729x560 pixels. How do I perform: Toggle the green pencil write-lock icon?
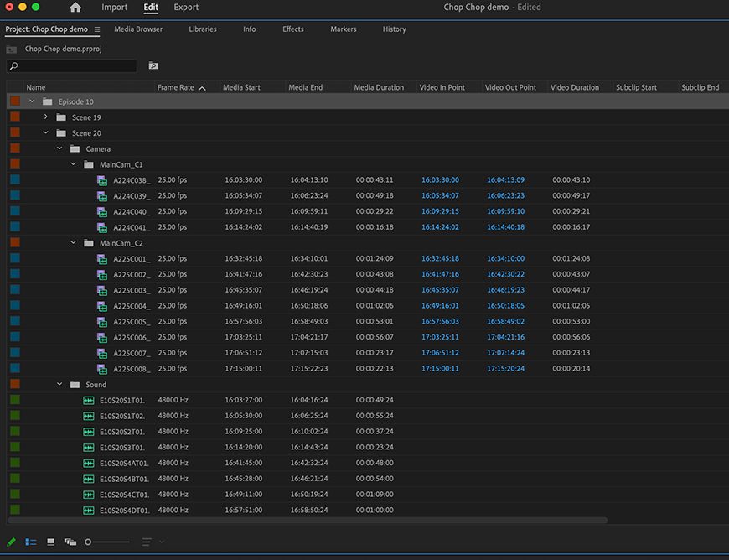(11, 542)
